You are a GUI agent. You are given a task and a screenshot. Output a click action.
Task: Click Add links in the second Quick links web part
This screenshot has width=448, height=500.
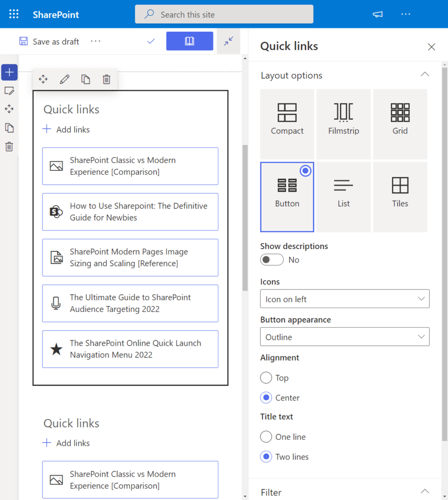click(x=73, y=443)
